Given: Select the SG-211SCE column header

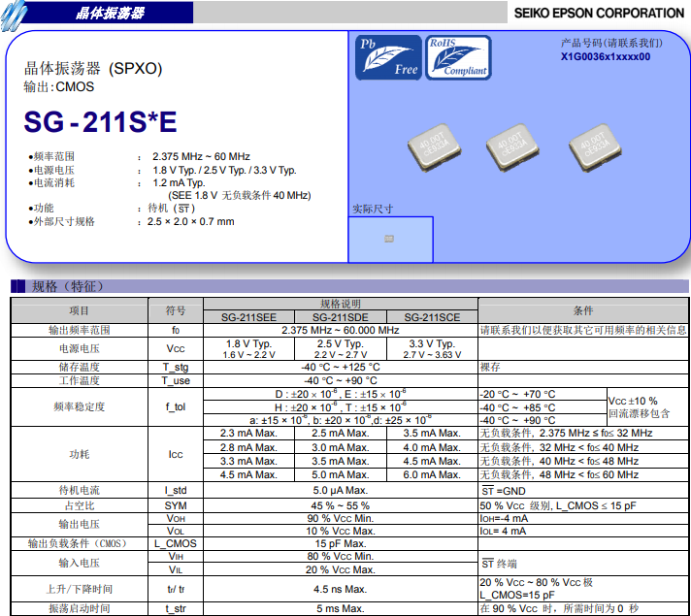Looking at the screenshot, I should coord(432,317).
